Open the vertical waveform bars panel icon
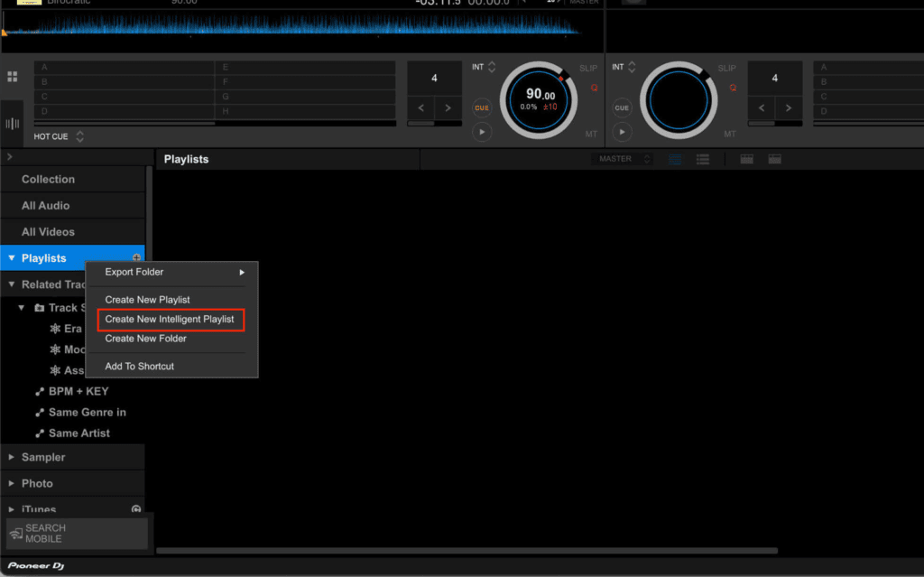 13,123
